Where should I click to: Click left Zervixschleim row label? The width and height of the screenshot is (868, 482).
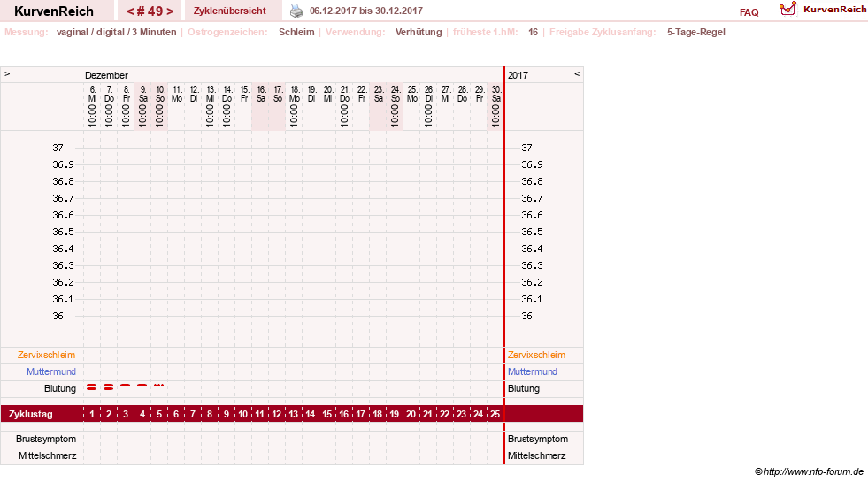[x=47, y=355]
